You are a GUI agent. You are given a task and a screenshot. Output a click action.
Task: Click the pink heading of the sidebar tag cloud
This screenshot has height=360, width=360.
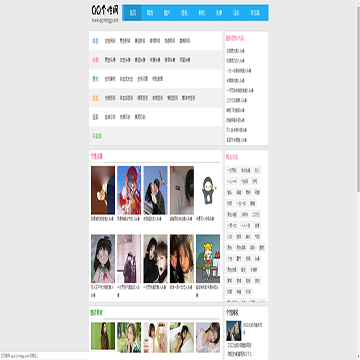[x=232, y=156]
